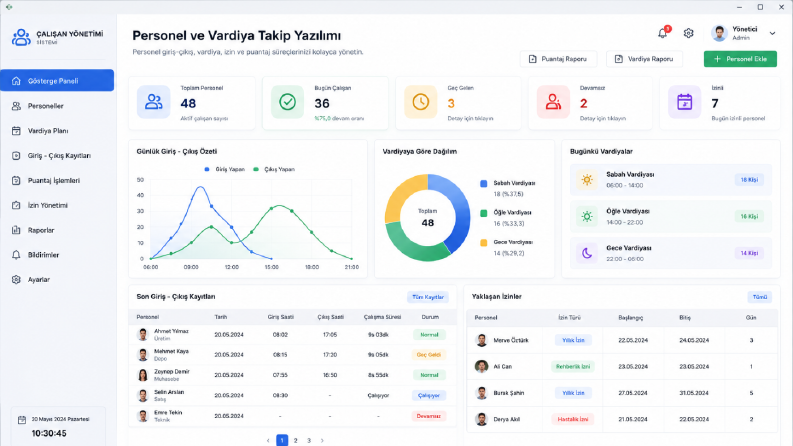
Task: Click Zeynep Demir avatar in records
Action: (x=143, y=375)
